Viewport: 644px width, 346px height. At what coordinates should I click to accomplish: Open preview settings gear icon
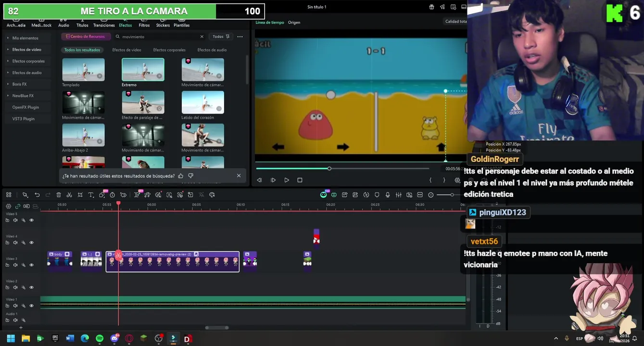tap(457, 180)
